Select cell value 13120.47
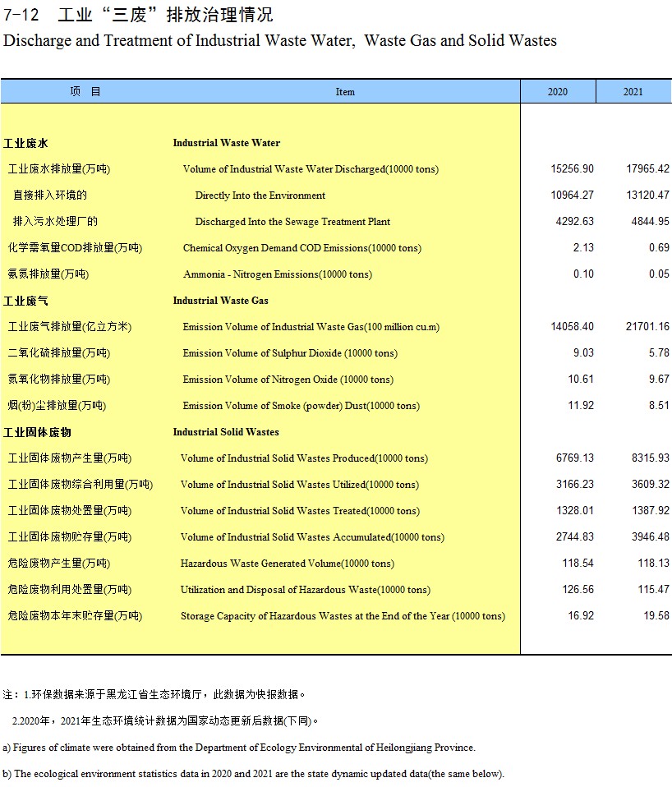 coord(647,195)
